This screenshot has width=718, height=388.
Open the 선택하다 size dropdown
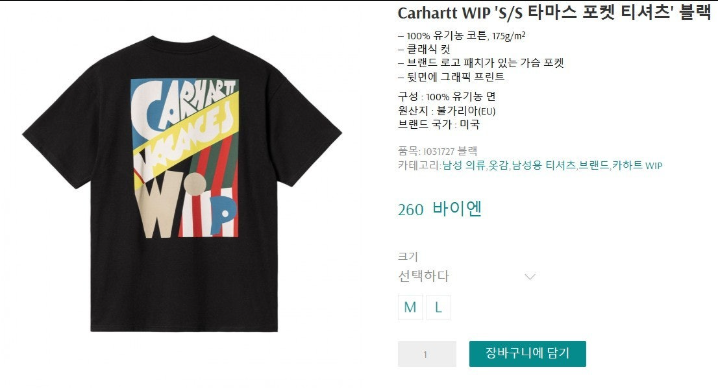pyautogui.click(x=467, y=276)
